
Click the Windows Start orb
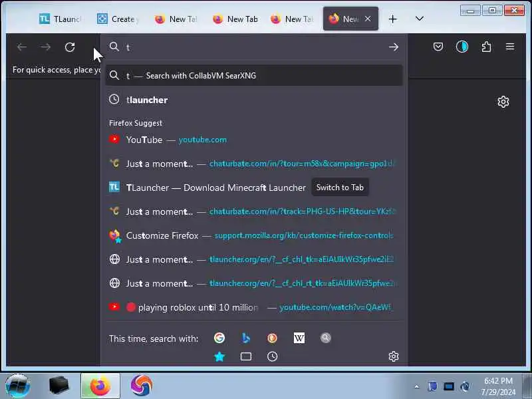click(18, 386)
